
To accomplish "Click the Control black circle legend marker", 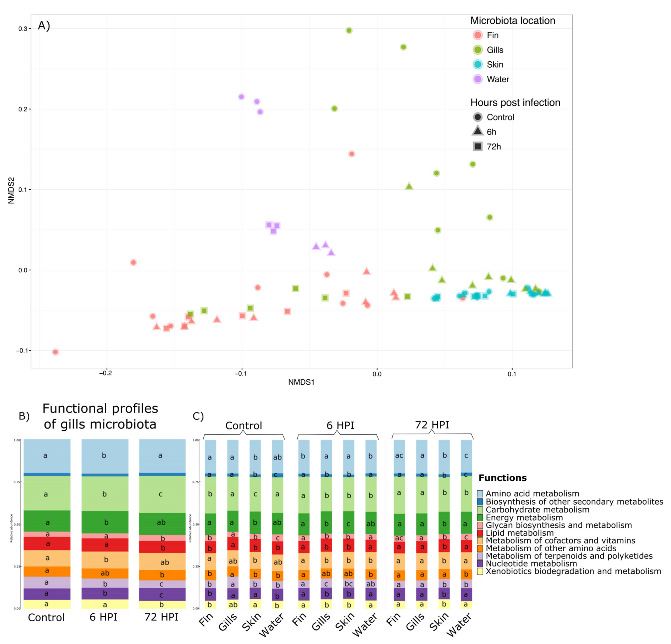I will pos(478,117).
